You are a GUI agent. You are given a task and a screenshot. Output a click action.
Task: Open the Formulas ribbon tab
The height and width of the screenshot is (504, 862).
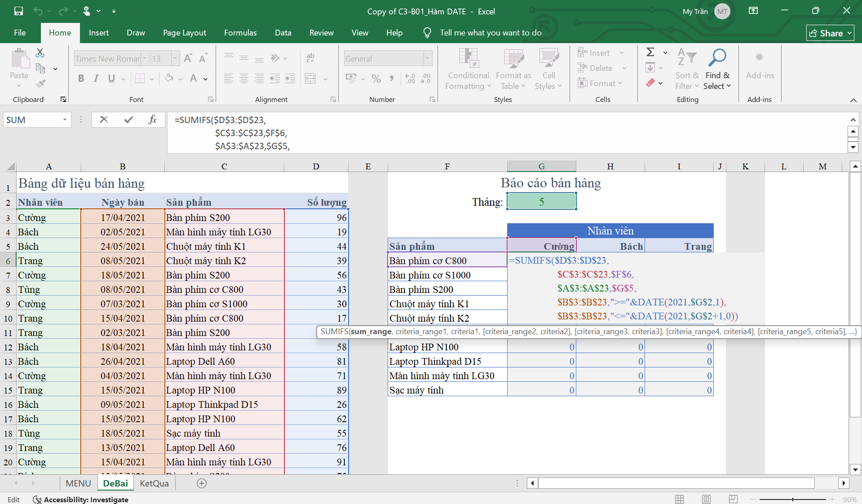coord(240,33)
